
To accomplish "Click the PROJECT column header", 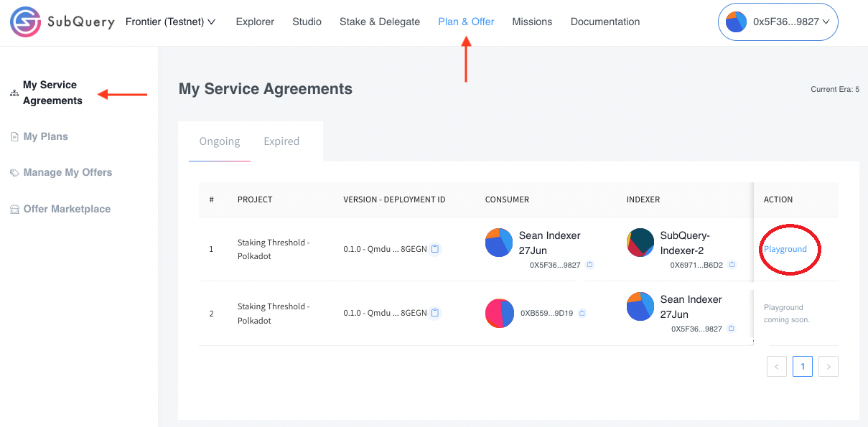I will click(255, 200).
